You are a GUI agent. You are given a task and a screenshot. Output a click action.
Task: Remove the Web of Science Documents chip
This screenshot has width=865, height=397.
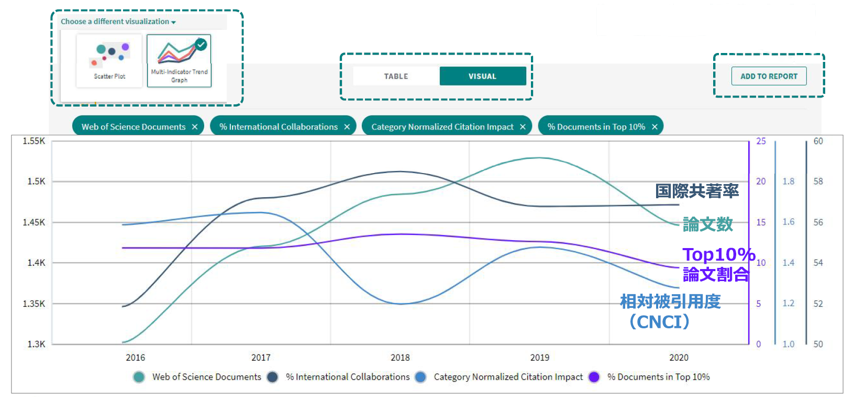coord(194,127)
